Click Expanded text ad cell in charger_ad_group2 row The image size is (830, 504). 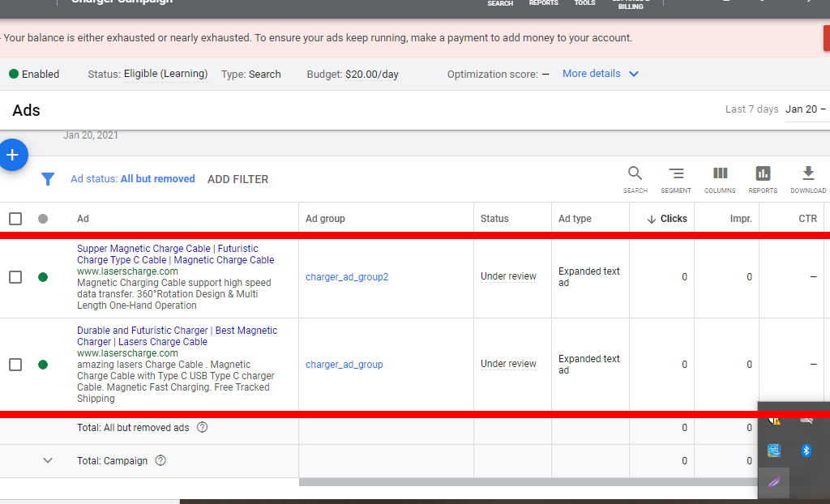click(x=588, y=277)
